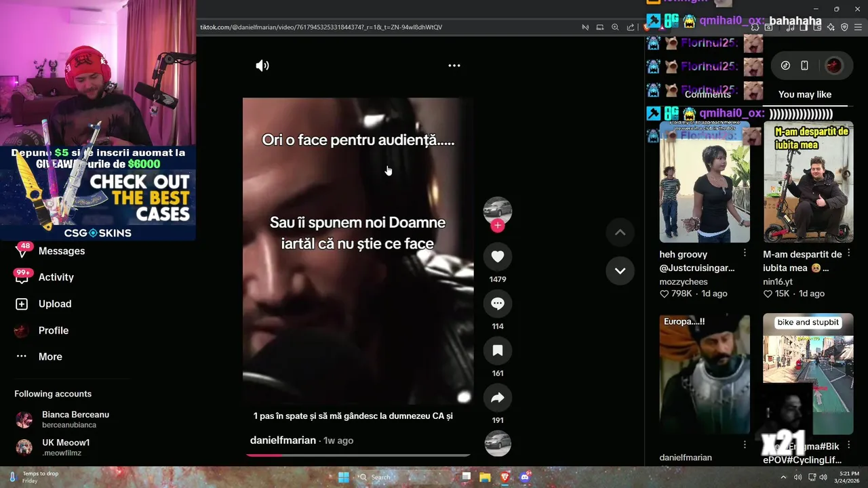
Task: Open options for 'heh groovy' video card
Action: coord(745,253)
